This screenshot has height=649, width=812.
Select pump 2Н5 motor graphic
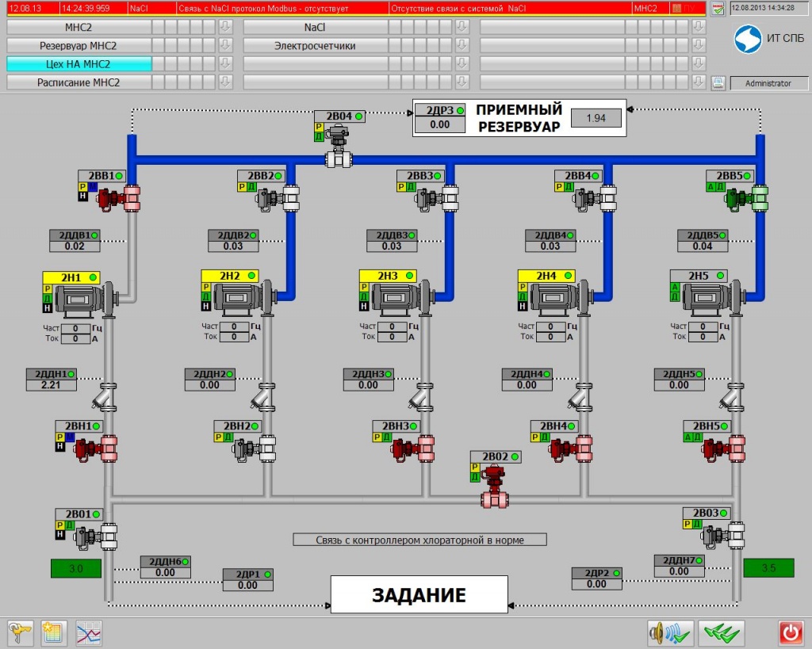coord(714,298)
